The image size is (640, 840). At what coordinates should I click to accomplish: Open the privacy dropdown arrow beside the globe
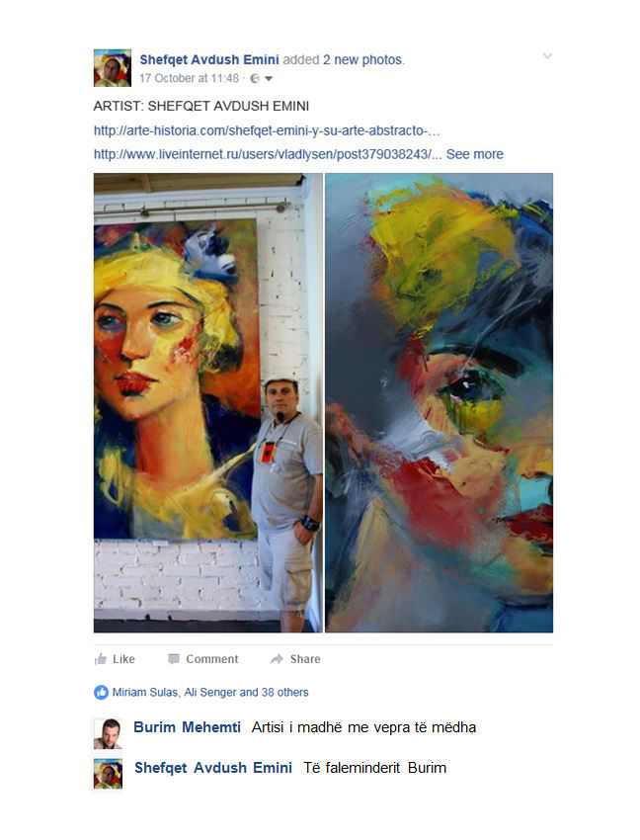[x=269, y=79]
